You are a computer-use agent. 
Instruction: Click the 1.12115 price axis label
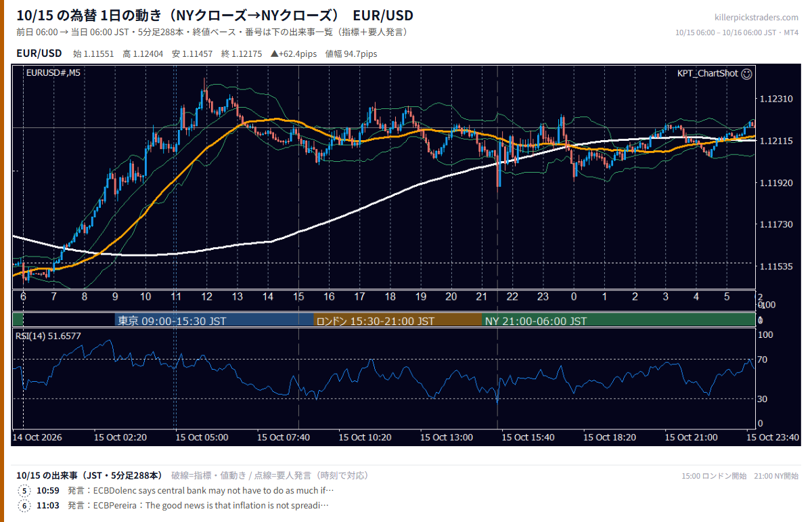776,142
